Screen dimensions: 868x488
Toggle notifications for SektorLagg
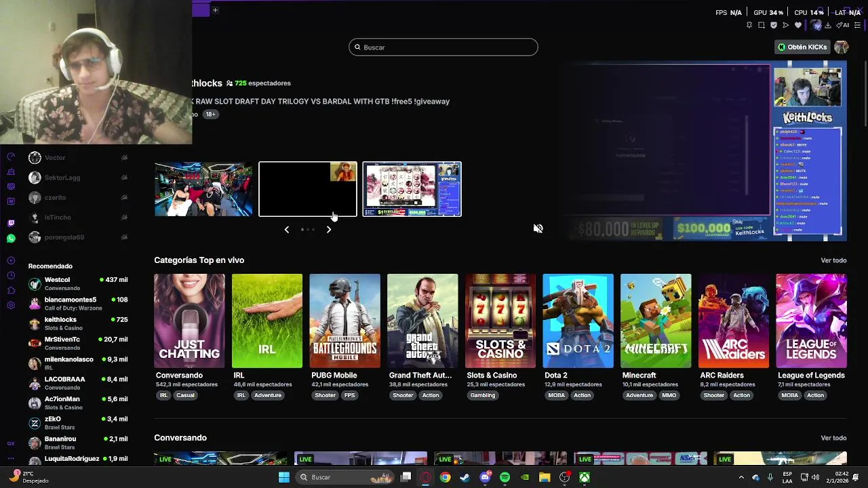click(x=124, y=178)
